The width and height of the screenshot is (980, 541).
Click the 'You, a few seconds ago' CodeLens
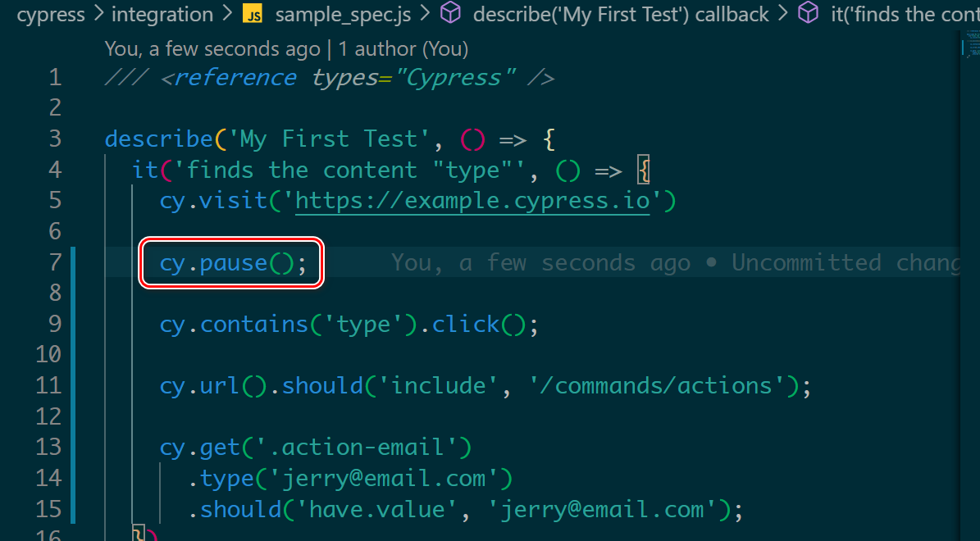coord(212,49)
